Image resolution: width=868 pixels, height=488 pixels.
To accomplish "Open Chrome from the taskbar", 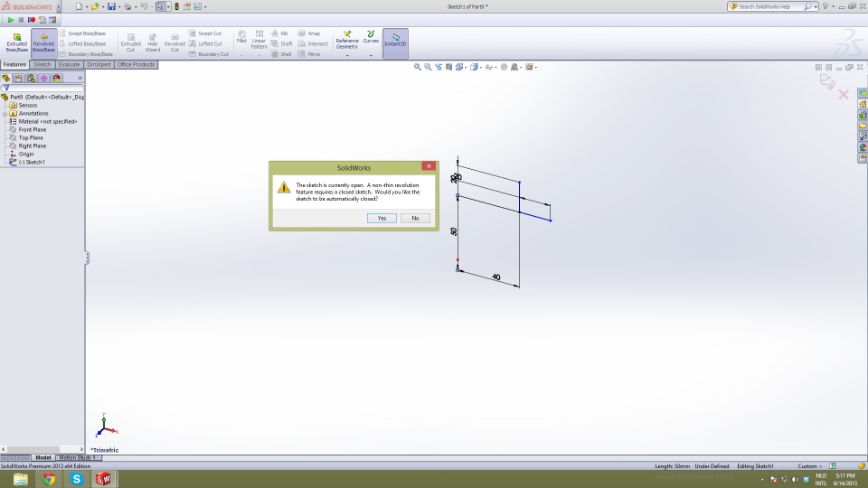I will pyautogui.click(x=49, y=479).
